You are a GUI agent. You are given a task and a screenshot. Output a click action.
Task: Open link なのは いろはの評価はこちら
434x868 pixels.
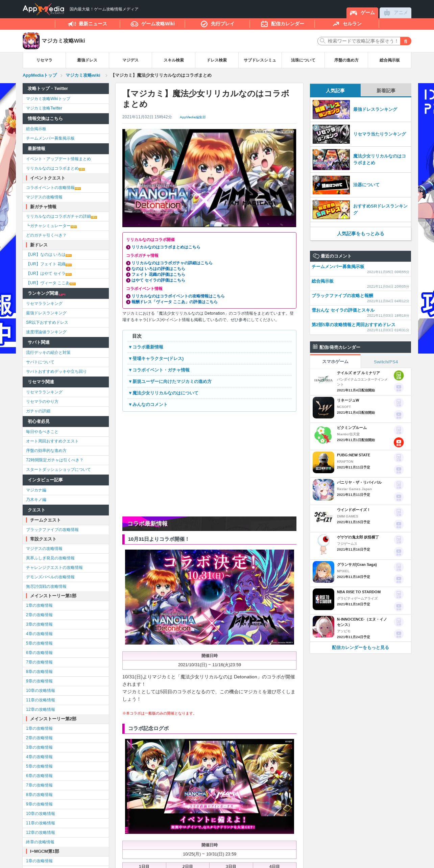158,269
